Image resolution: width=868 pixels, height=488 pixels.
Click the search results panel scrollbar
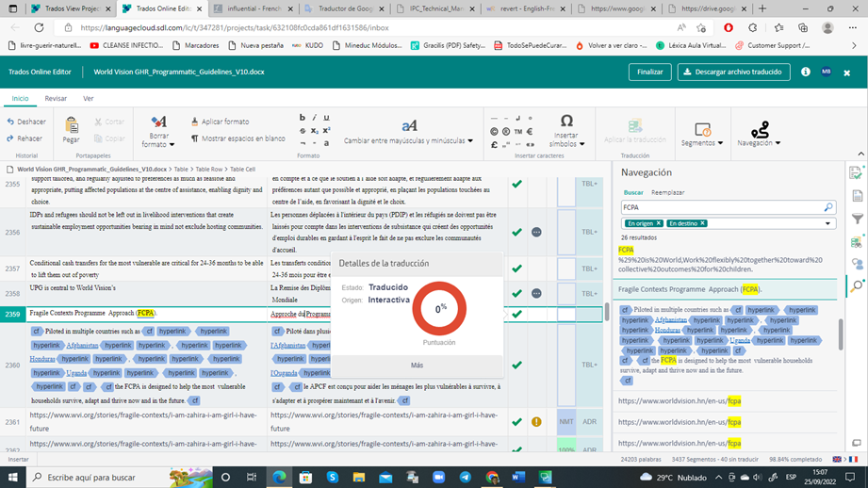[x=842, y=334]
